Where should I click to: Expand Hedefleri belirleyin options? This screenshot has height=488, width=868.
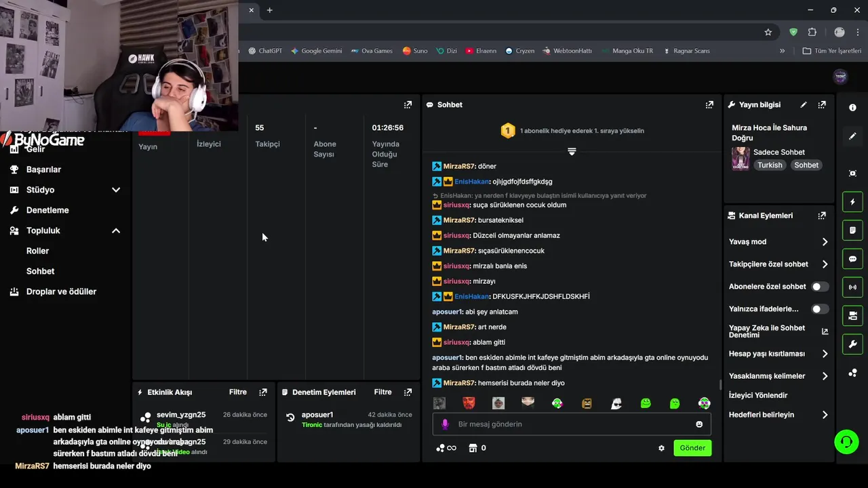[825, 415]
